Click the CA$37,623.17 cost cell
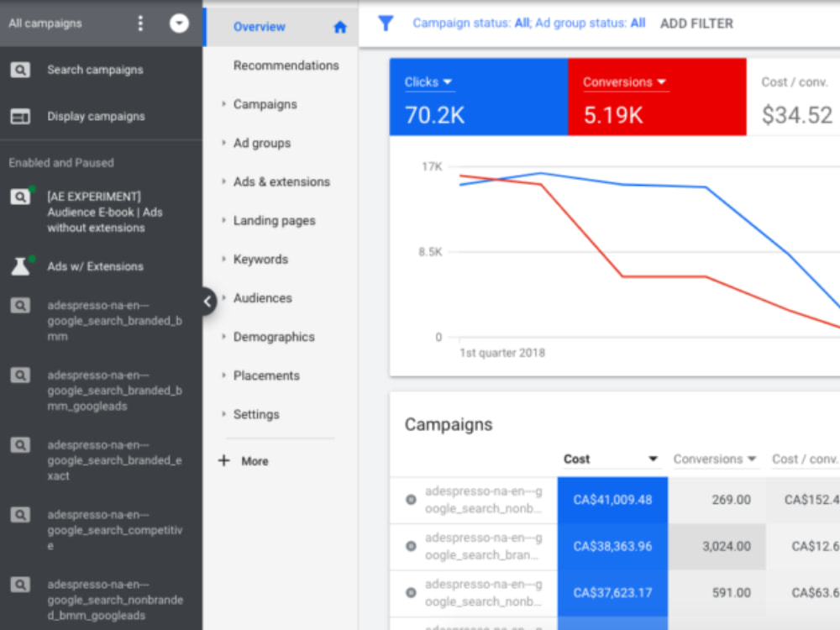 point(612,593)
